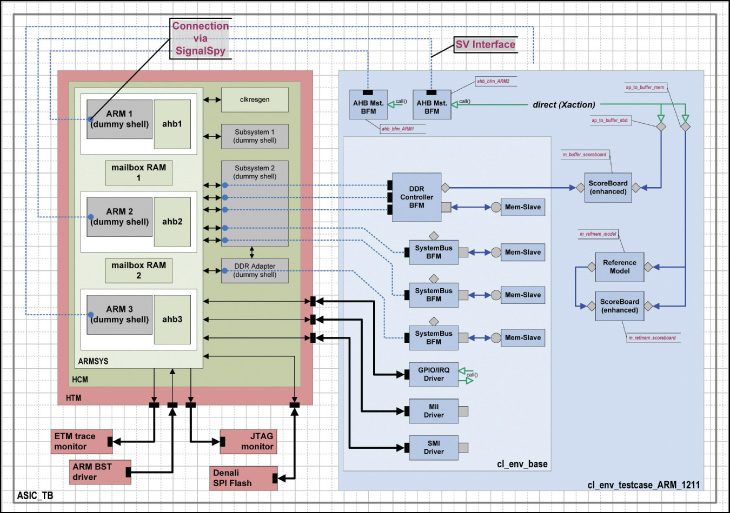Click the ETM trace monitor block

coord(81,441)
